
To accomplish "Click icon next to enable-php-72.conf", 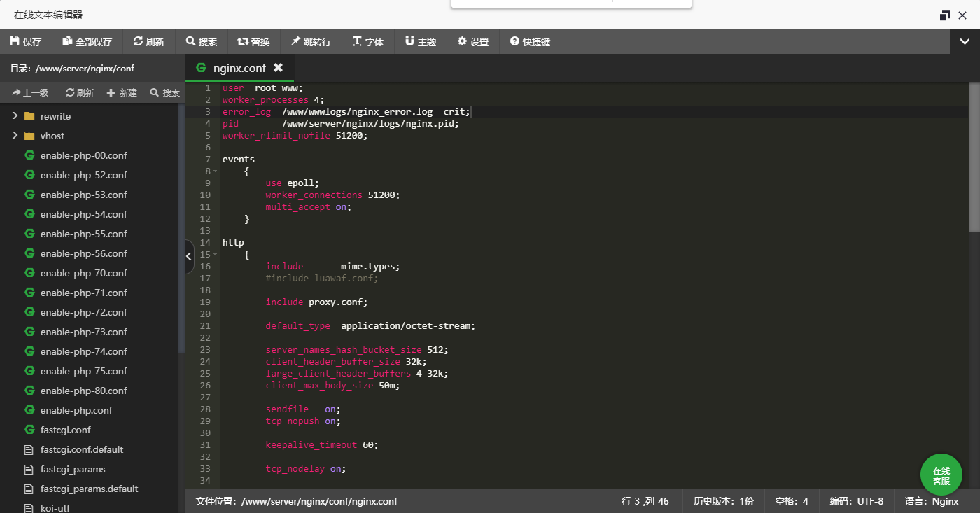I will click(29, 312).
